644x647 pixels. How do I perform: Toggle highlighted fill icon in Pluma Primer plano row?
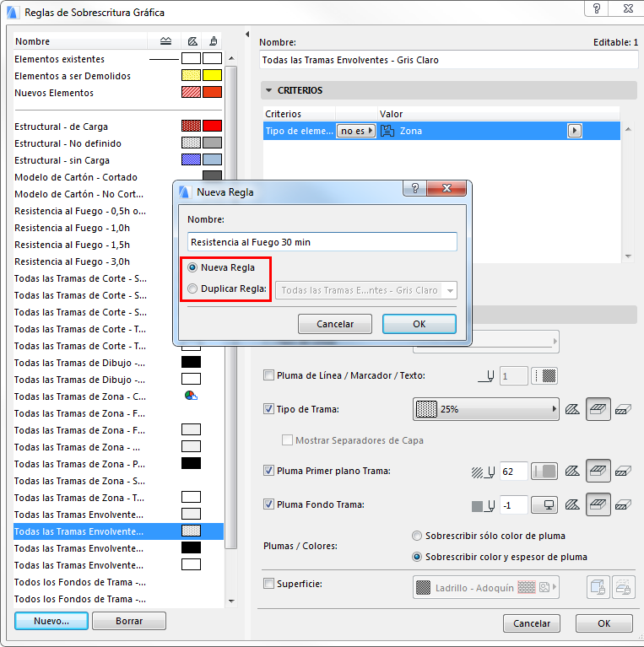pyautogui.click(x=598, y=472)
